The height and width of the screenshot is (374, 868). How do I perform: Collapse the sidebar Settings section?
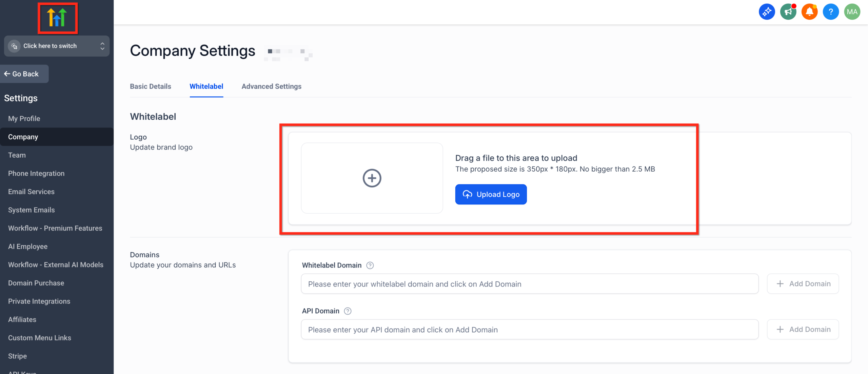point(21,98)
